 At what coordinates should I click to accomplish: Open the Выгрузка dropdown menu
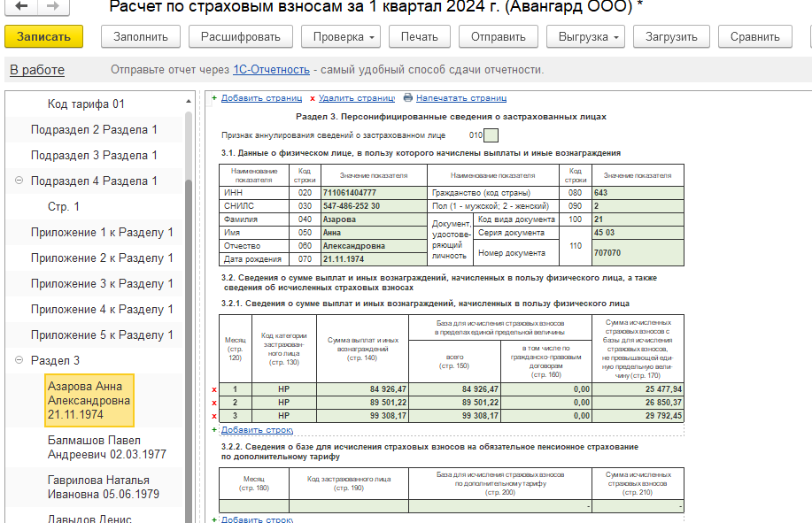pos(585,37)
